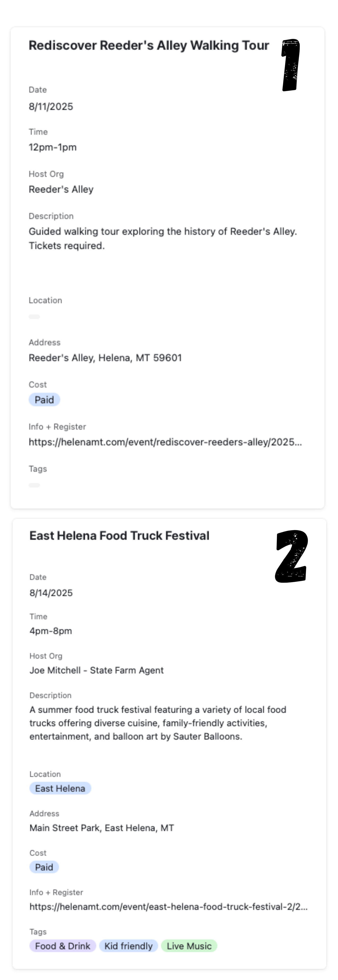
Task: Open the East Helena Food Truck Festival link
Action: pyautogui.click(x=168, y=907)
